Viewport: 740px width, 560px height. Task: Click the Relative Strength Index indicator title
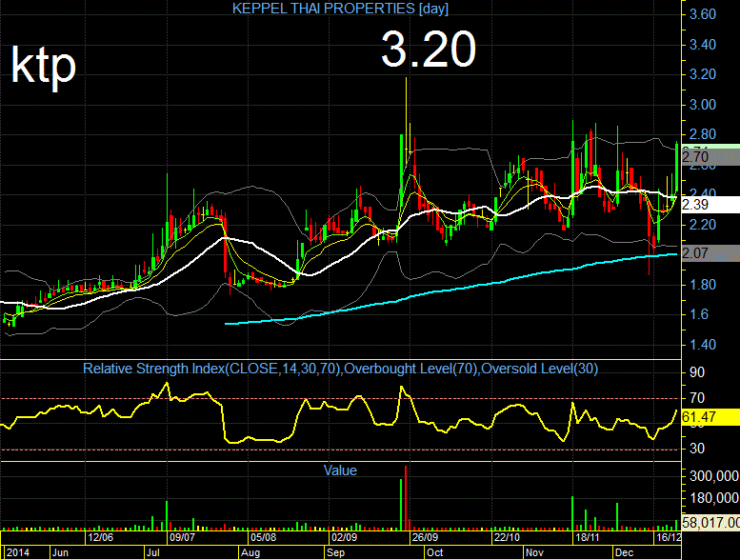[x=340, y=369]
